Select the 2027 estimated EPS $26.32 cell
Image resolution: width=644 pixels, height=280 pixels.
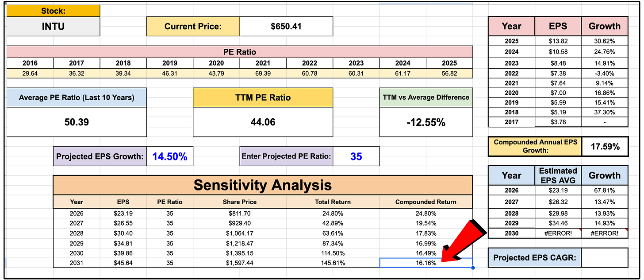[558, 202]
